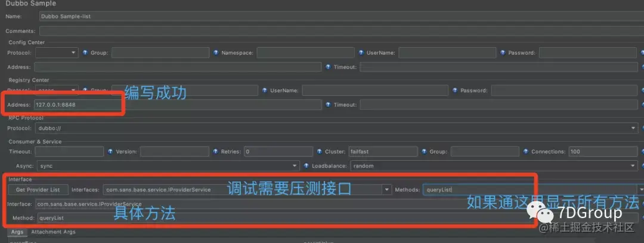Open the Async sync dropdown
The image size is (644, 243).
tap(168, 166)
